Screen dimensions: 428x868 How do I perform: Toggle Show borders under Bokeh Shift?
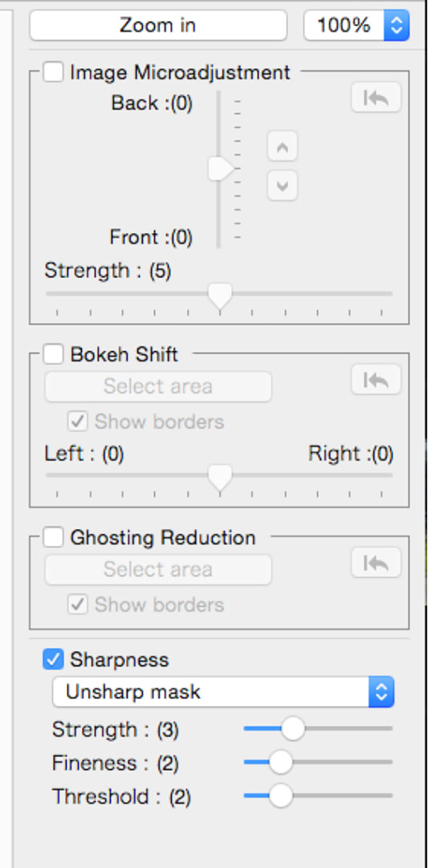78,421
